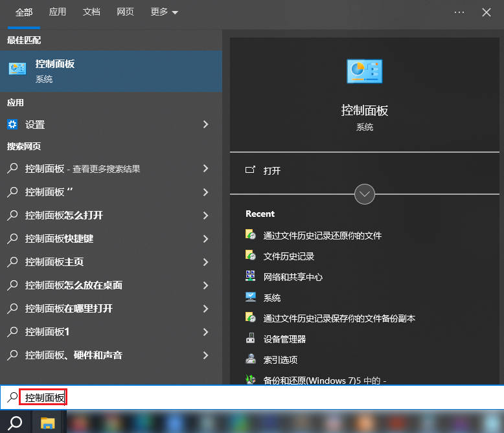This screenshot has height=433, width=504.
Task: Open recent item 通过文件历史记录保存你的文件备份副本
Action: pyautogui.click(x=339, y=318)
